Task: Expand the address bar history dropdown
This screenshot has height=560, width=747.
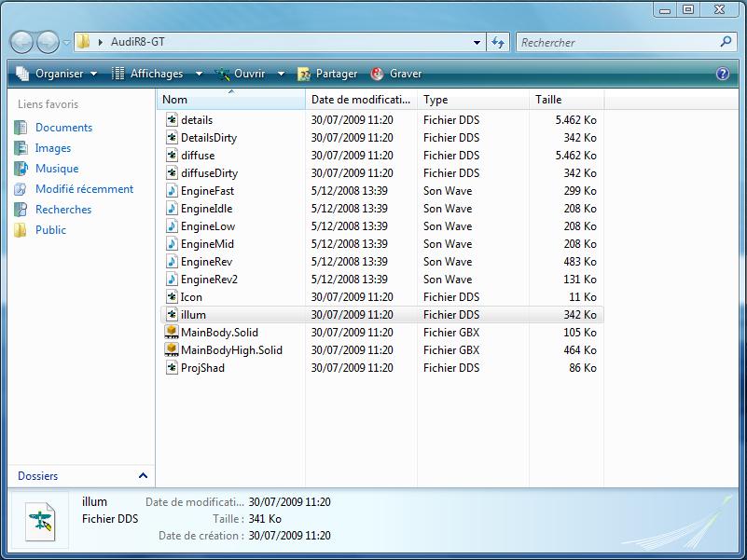Action: coord(477,42)
